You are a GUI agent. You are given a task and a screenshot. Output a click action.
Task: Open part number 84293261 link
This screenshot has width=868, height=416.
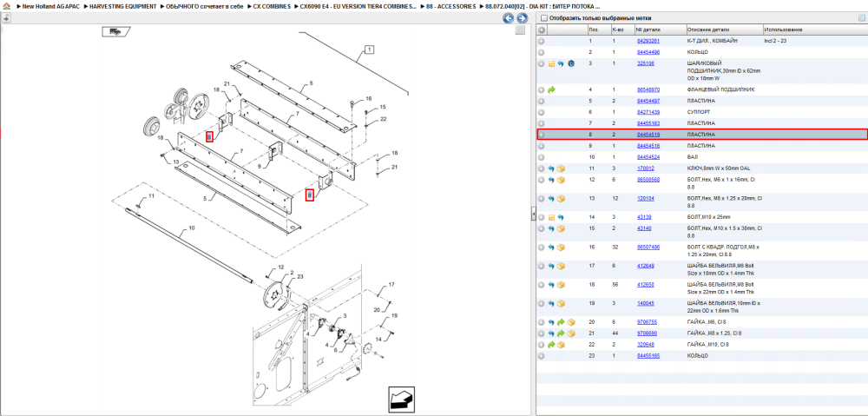(648, 41)
